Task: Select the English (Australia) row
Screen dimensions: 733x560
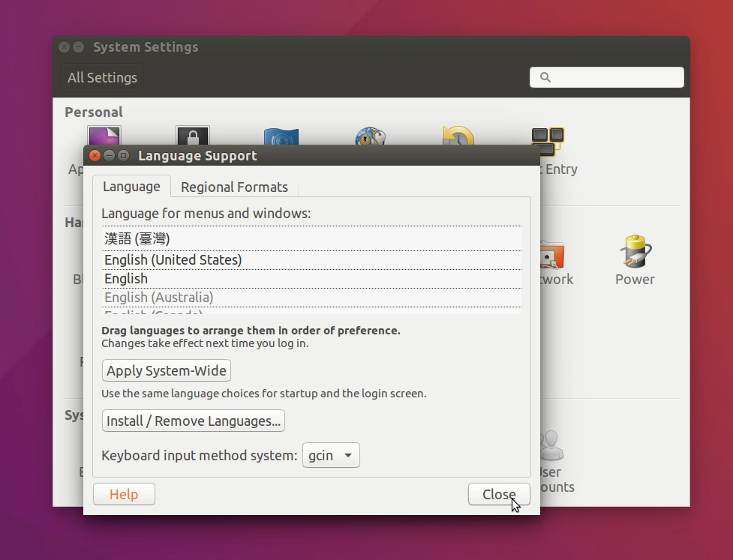Action: click(x=311, y=298)
